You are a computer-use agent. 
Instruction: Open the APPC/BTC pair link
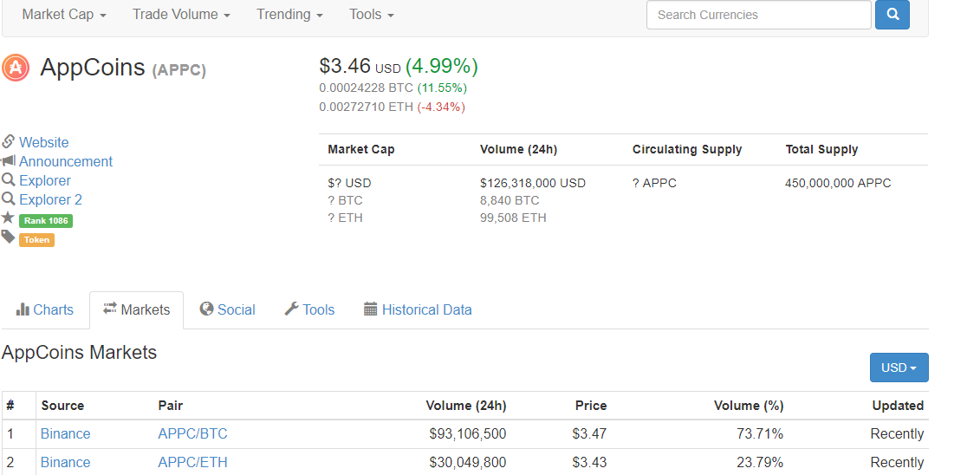[x=192, y=433]
